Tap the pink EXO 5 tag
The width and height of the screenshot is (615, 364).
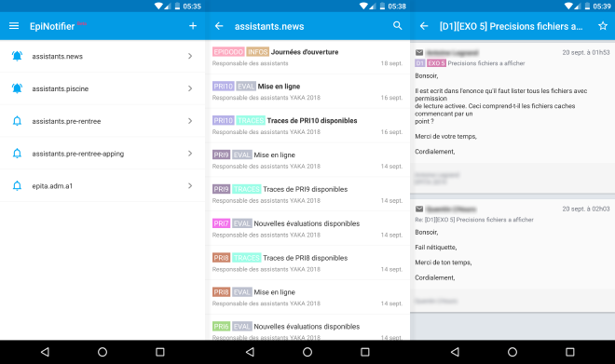coord(436,63)
